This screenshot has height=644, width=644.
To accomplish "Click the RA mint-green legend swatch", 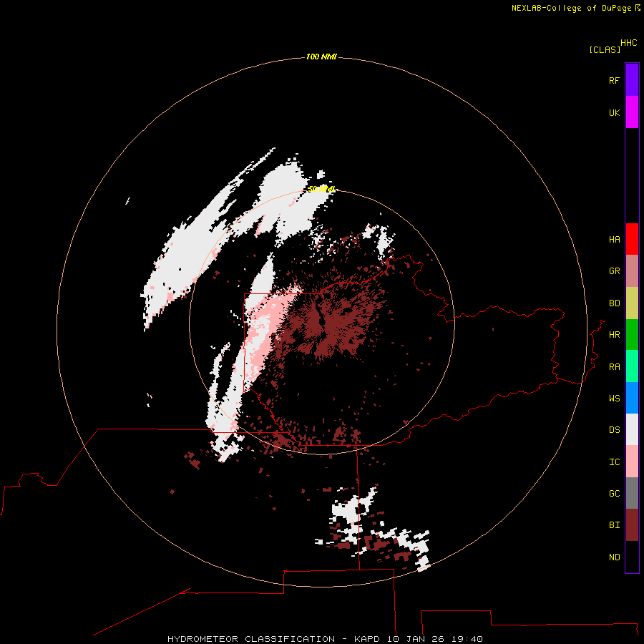I will point(632,366).
